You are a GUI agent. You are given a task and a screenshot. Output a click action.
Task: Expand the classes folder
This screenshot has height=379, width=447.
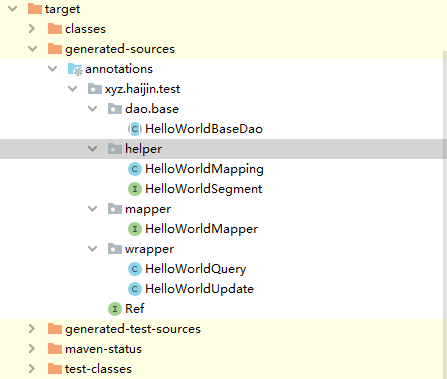(x=32, y=29)
